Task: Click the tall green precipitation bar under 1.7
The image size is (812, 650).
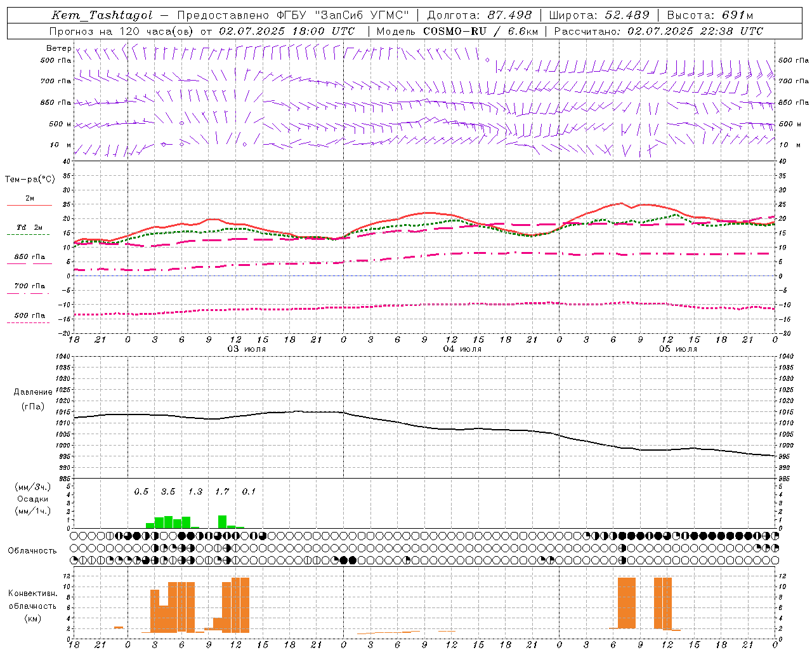Action: coord(223,522)
